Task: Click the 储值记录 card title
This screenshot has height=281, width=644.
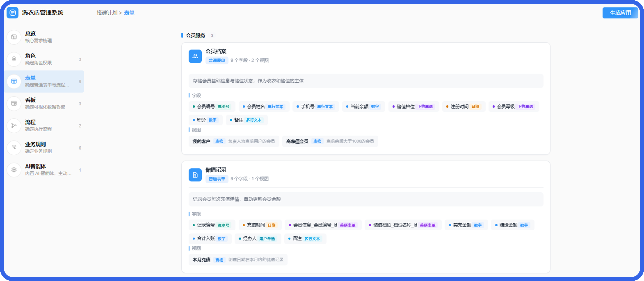Action: point(216,170)
